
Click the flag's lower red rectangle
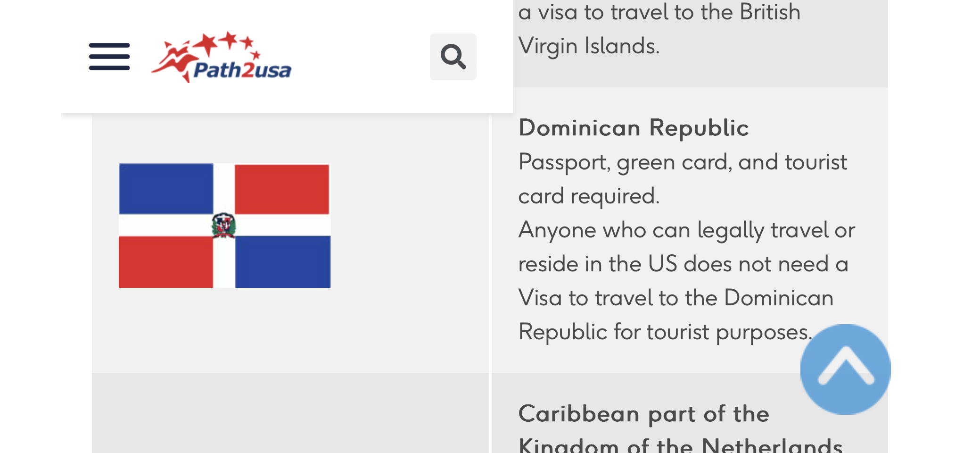pos(166,262)
